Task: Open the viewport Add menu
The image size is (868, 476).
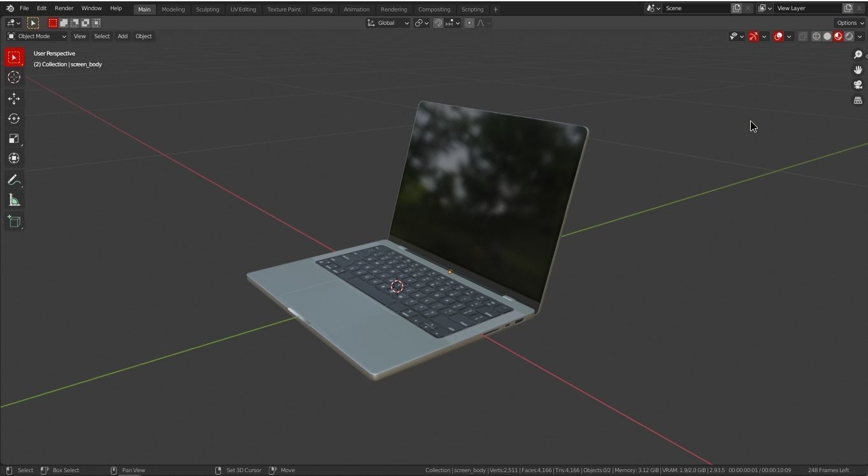Action: (122, 36)
